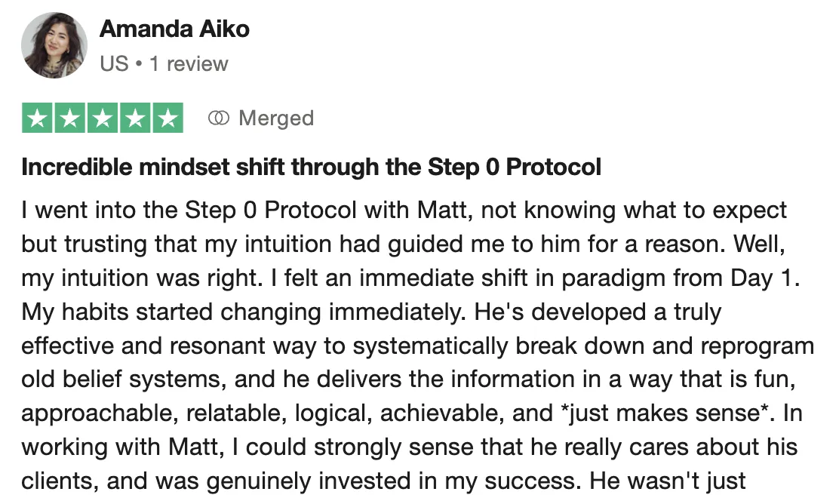
Task: Click the line starting 'effective and resonant way'
Action: tap(417, 346)
